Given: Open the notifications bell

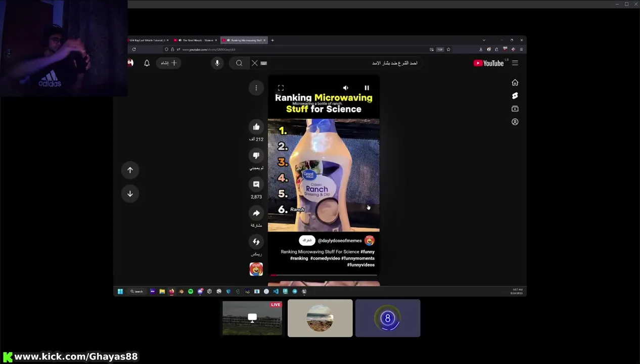Looking at the screenshot, I should [x=147, y=63].
